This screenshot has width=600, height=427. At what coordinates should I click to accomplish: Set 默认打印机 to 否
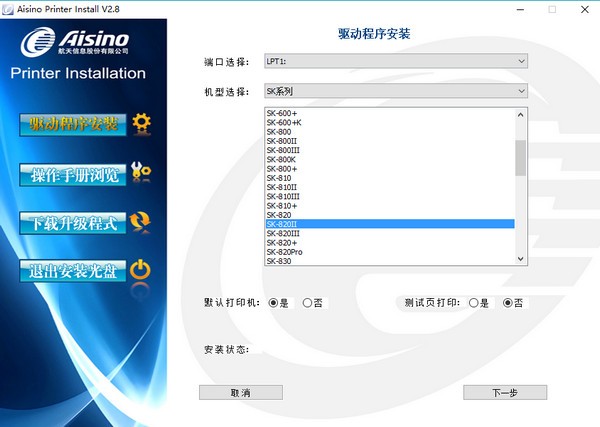tap(307, 302)
